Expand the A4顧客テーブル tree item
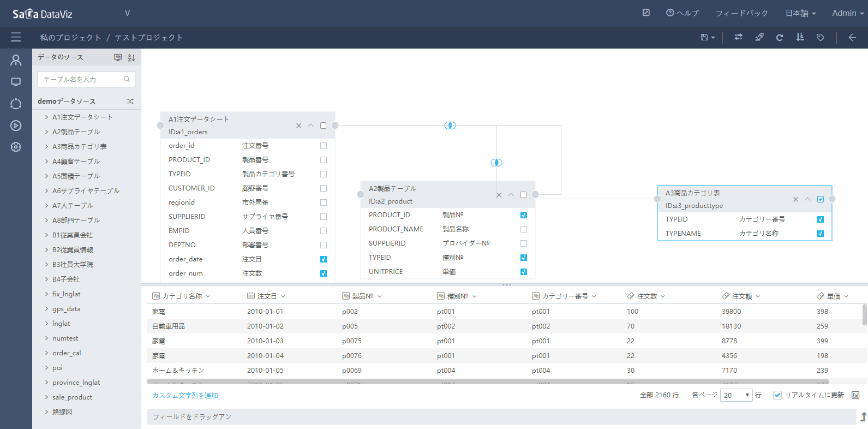 coord(46,162)
